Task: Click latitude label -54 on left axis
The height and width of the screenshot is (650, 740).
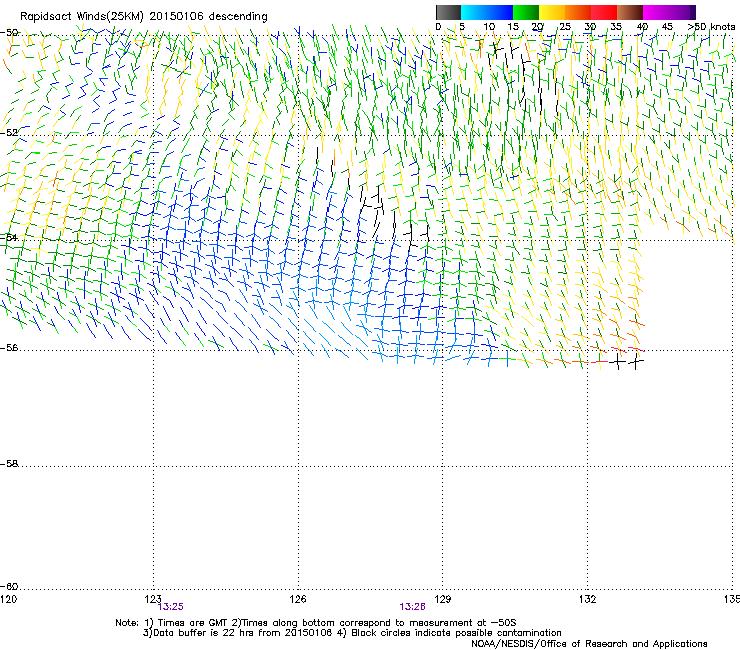Action: [x=9, y=237]
